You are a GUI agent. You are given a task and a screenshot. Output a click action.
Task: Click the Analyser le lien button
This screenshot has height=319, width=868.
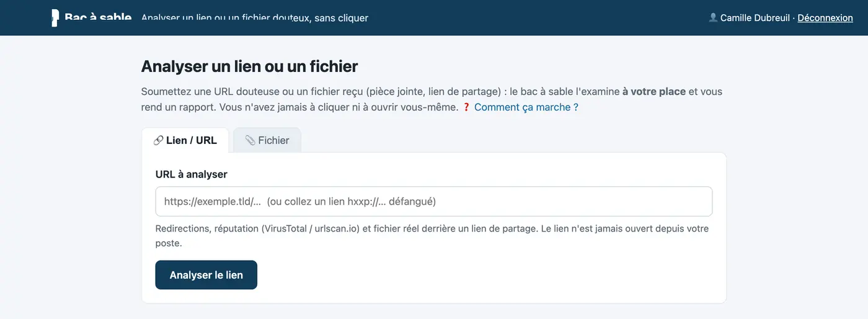[x=206, y=275]
